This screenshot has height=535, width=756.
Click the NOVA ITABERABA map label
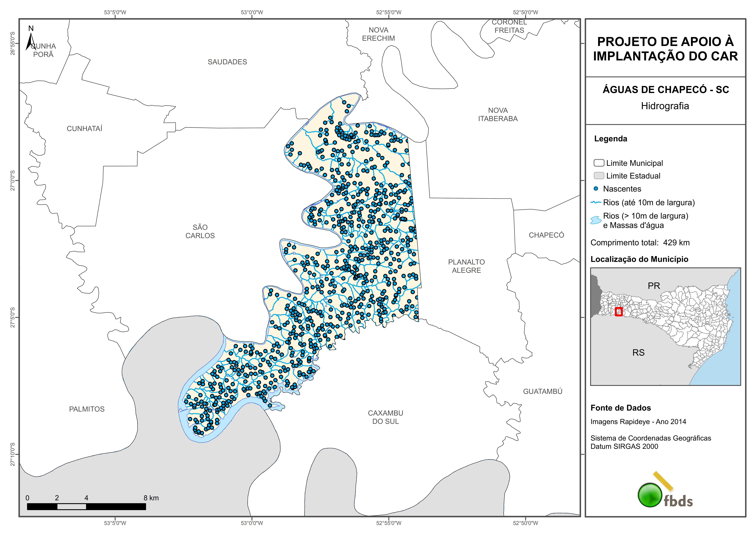pyautogui.click(x=498, y=114)
